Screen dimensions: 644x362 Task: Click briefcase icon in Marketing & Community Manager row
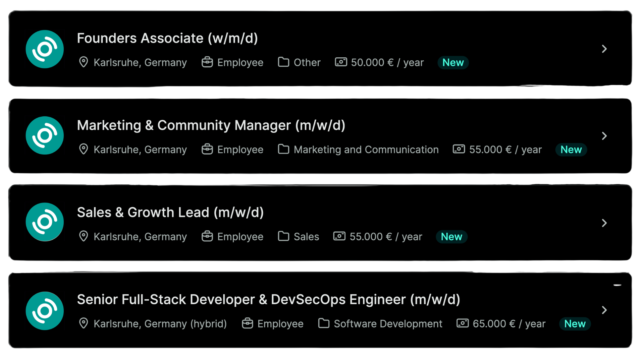pyautogui.click(x=207, y=149)
